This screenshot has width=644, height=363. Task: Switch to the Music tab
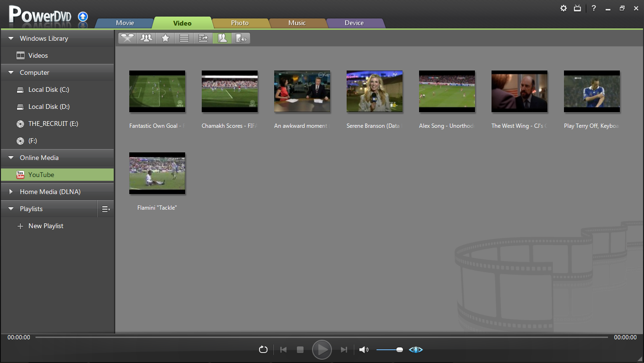(x=297, y=23)
